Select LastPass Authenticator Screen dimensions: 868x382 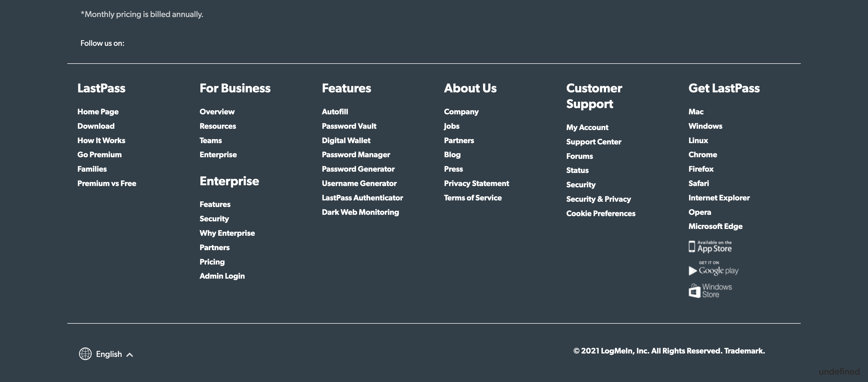tap(362, 198)
